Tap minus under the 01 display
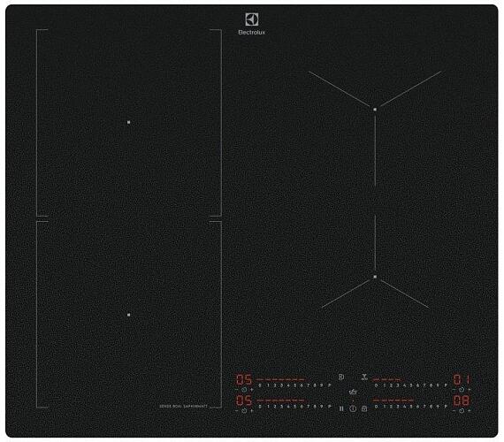Image resolution: width=504 pixels, height=442 pixels. [454, 390]
